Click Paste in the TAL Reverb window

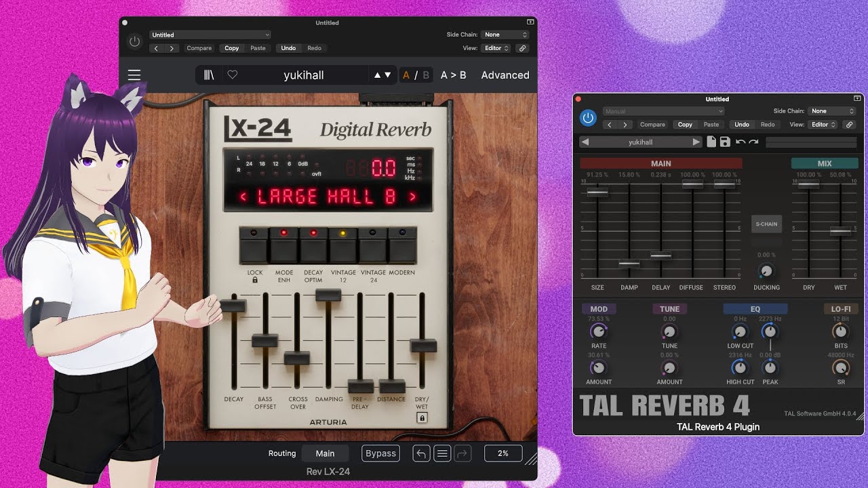point(711,125)
